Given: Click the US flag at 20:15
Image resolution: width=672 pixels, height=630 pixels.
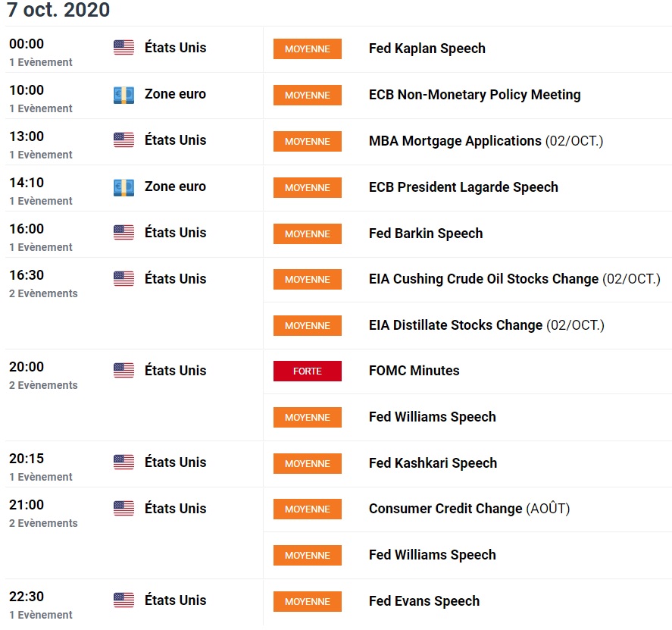Looking at the screenshot, I should click(123, 462).
